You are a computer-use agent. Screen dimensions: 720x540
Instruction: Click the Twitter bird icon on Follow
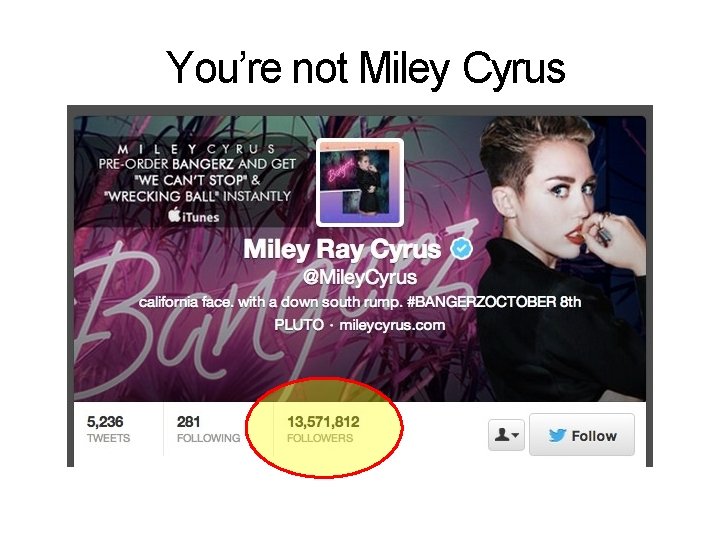pos(557,435)
